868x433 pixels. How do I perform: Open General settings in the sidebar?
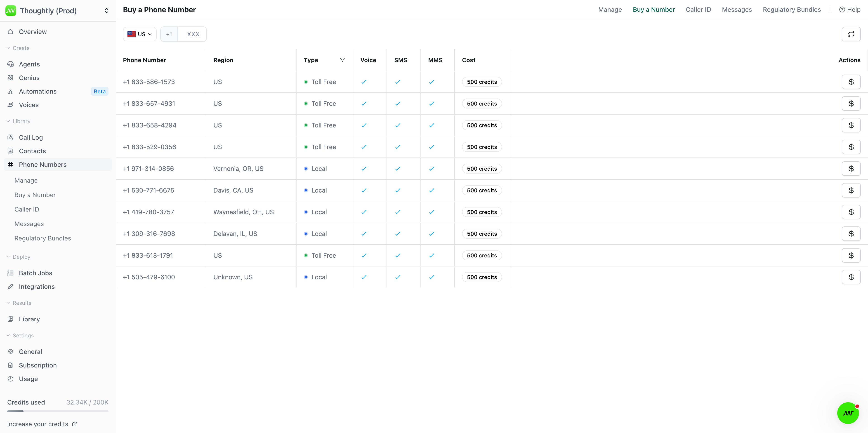(x=58, y=352)
